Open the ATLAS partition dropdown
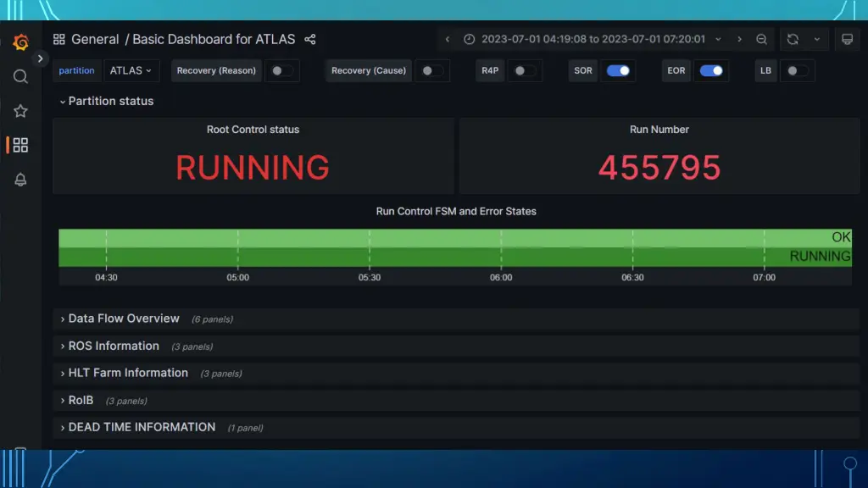Viewport: 868px width, 488px height. coord(131,71)
